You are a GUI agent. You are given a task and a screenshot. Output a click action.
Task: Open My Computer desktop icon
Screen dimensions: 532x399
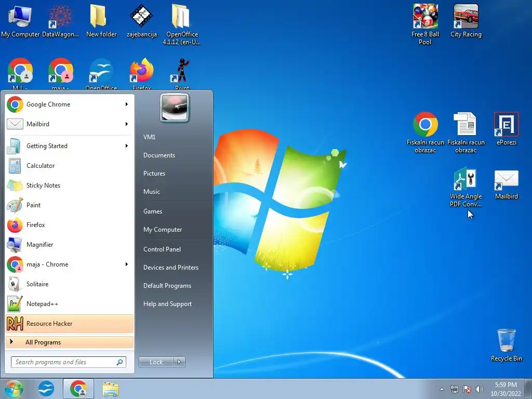20,21
